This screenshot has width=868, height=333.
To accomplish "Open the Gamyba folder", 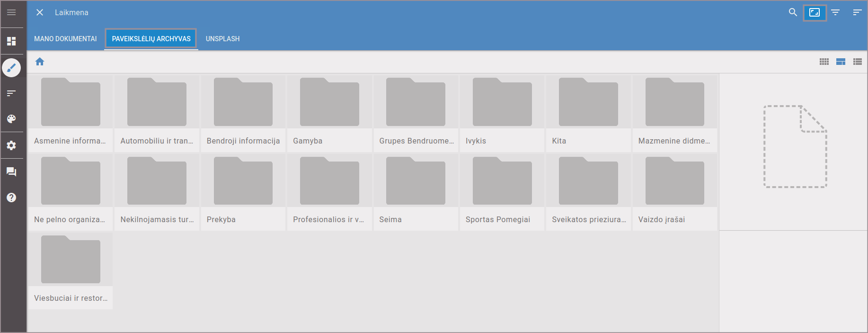I will (x=329, y=114).
